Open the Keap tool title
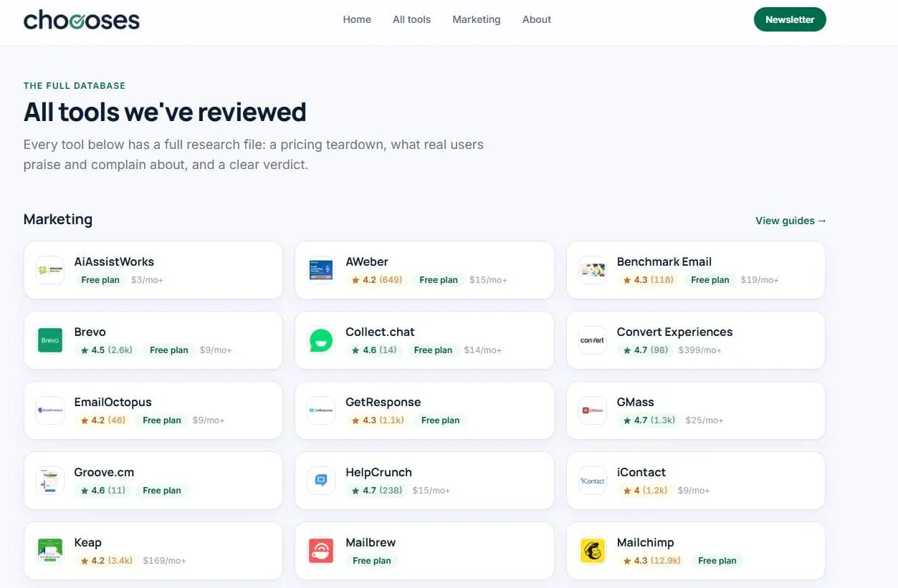898x588 pixels. [x=88, y=542]
